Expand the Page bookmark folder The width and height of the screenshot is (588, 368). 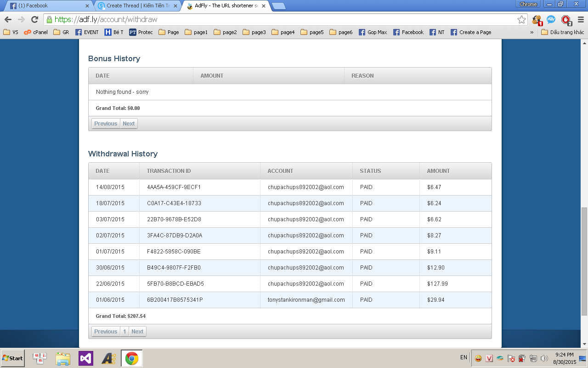tap(169, 32)
